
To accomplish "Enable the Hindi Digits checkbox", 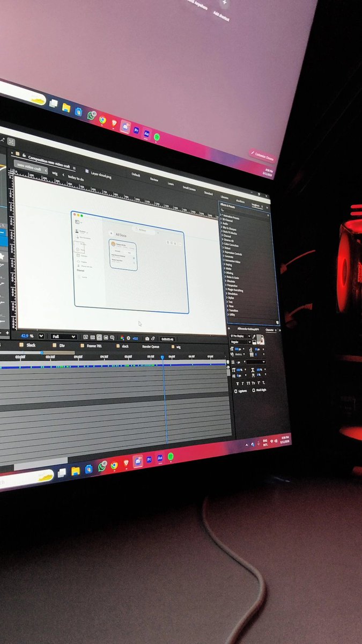I will point(254,390).
